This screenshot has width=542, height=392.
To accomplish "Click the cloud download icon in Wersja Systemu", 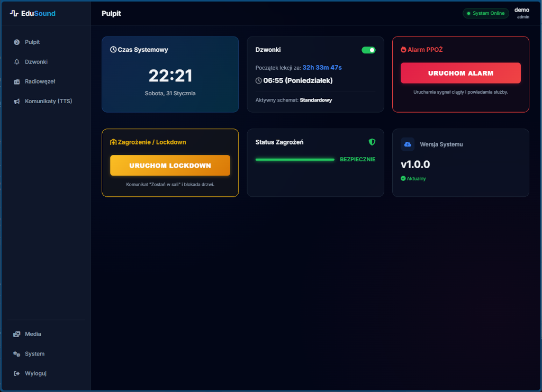I will [x=408, y=144].
